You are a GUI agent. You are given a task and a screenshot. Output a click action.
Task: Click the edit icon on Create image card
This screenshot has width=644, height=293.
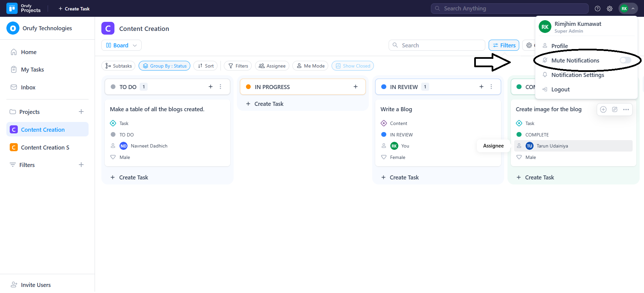click(614, 110)
